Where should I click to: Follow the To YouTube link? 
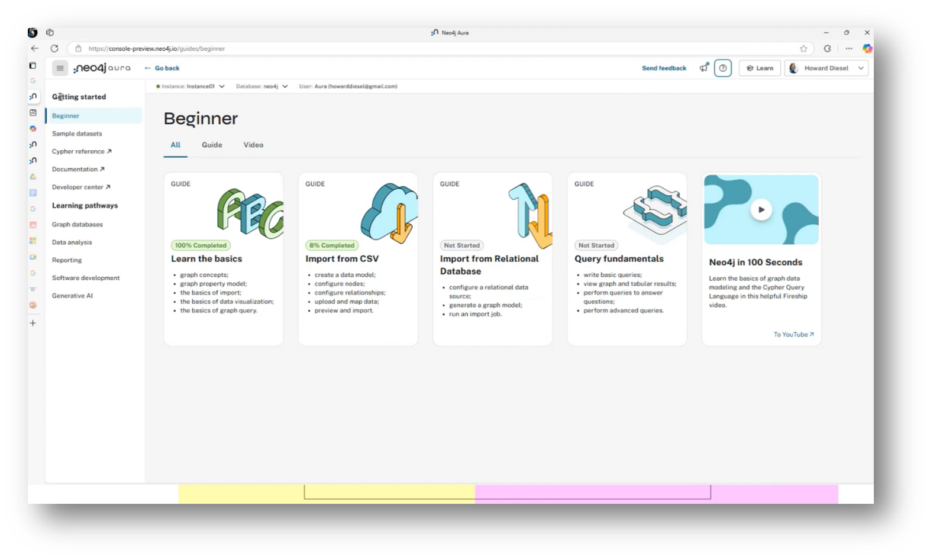pos(793,335)
